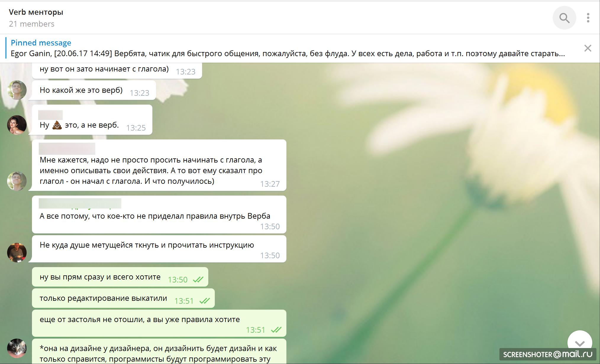This screenshot has height=364, width=600.
Task: Open the Pinned message
Action: pyautogui.click(x=41, y=43)
